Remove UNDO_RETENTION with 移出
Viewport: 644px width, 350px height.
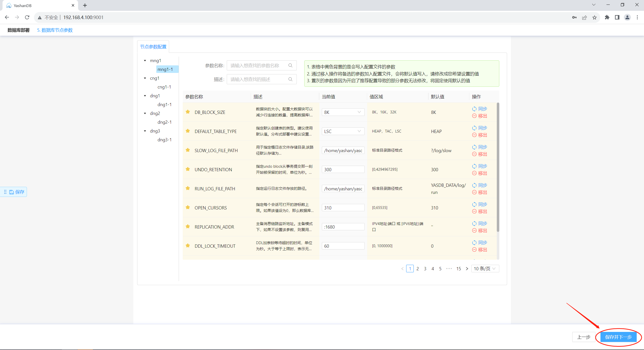(480, 173)
